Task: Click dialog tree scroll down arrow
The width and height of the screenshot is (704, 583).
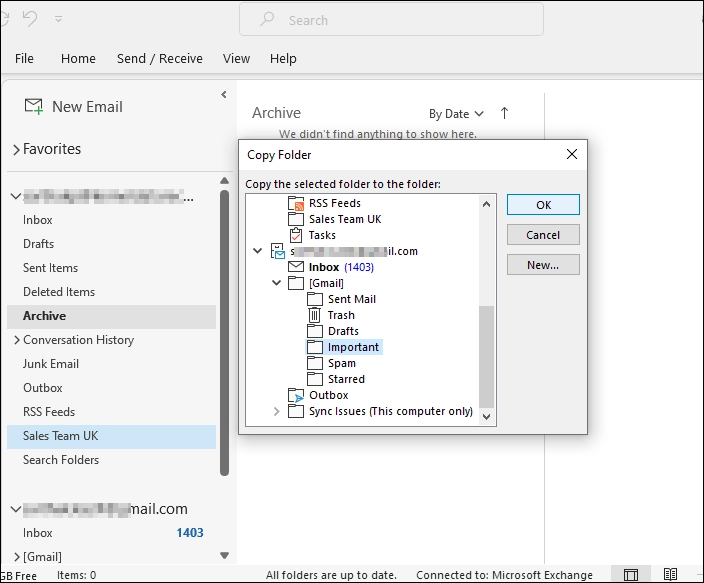Action: point(486,416)
